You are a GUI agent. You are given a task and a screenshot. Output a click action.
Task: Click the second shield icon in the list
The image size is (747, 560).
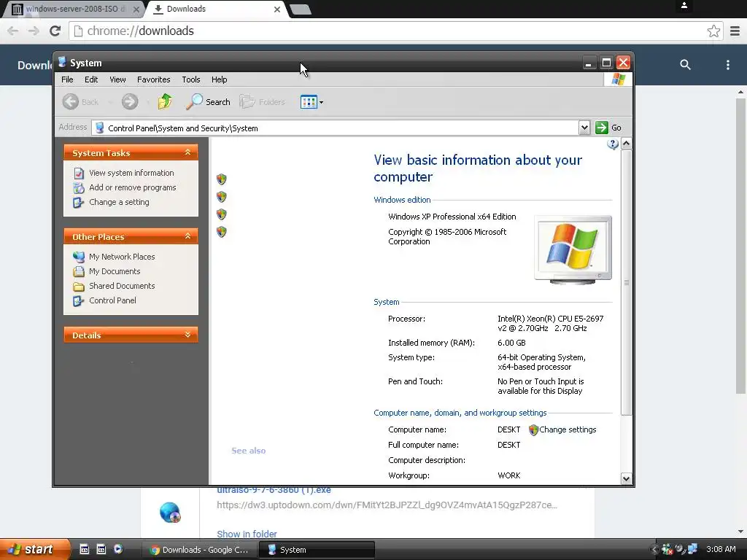click(x=222, y=197)
